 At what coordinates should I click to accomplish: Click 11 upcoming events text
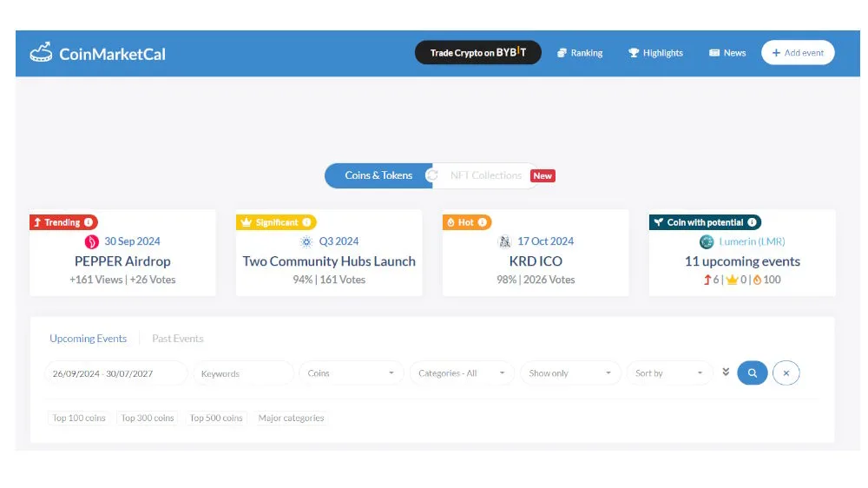point(742,260)
